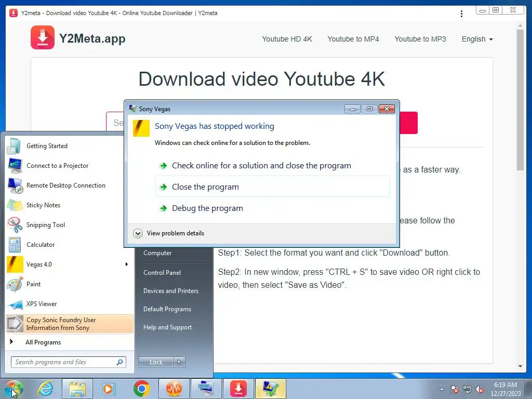Open Help and Support
This screenshot has height=399, width=532.
pyautogui.click(x=168, y=327)
